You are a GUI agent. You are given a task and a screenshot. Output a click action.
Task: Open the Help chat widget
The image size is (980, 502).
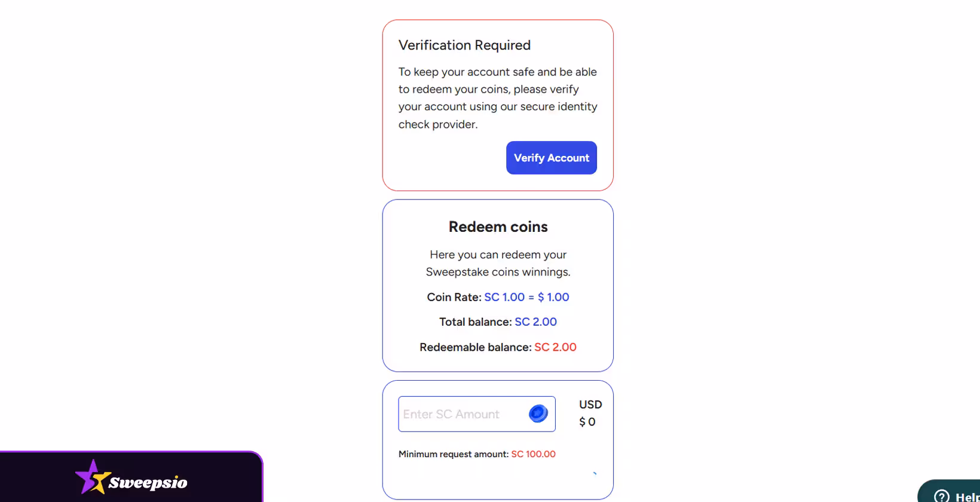click(x=950, y=491)
